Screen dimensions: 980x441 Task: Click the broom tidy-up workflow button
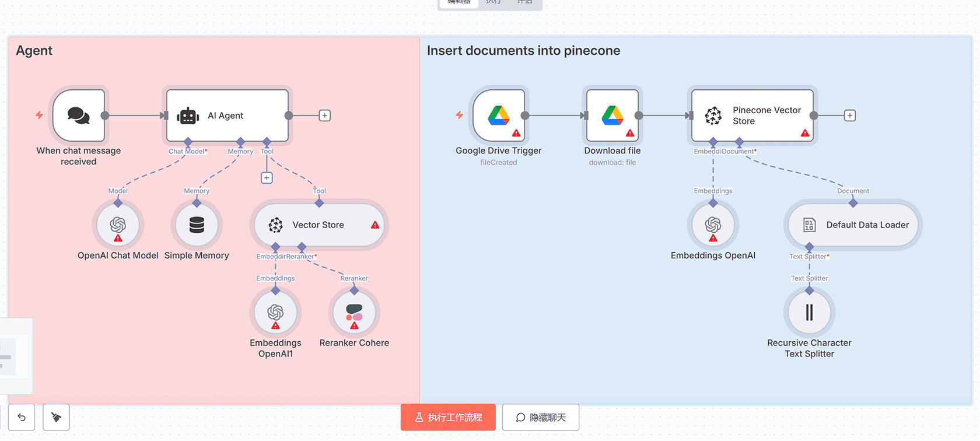coord(57,417)
